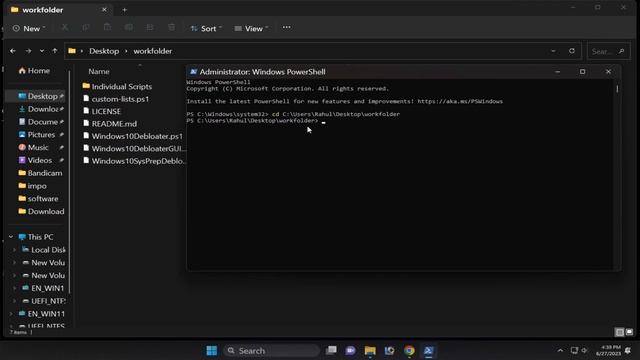Add a new Explorer tab

point(124,10)
